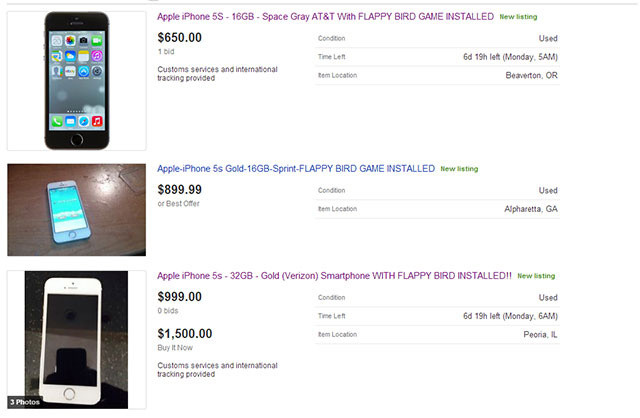Screen dimensions: 640x418
Task: Click 'or Best Offer' under $899.99
Action: point(178,203)
